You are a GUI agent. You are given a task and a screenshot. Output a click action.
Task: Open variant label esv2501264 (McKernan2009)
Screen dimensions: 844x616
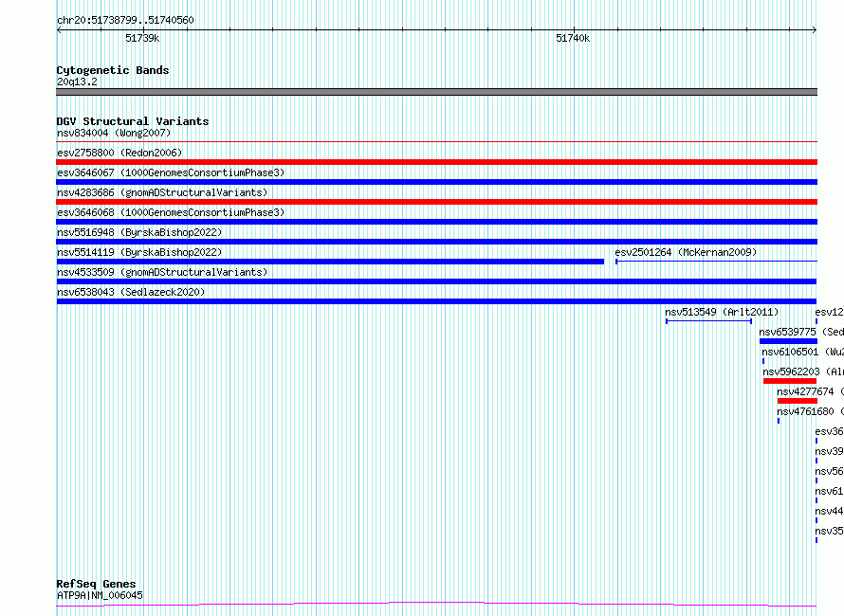(x=686, y=252)
